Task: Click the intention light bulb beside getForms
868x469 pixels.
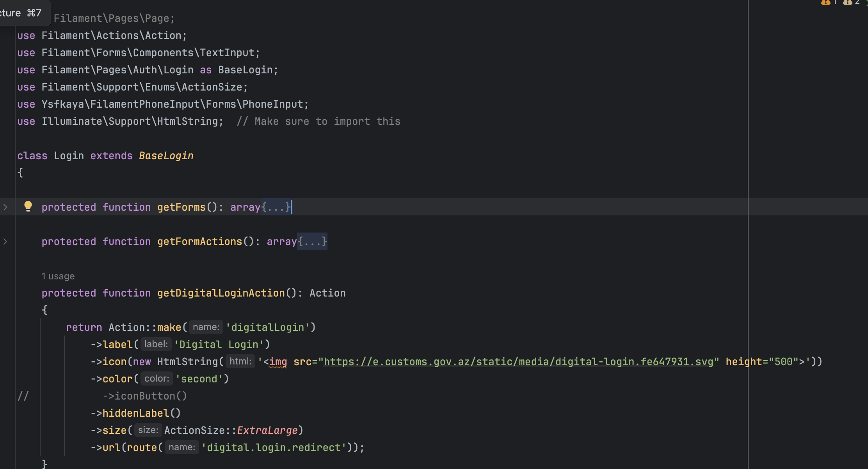Action: point(28,207)
